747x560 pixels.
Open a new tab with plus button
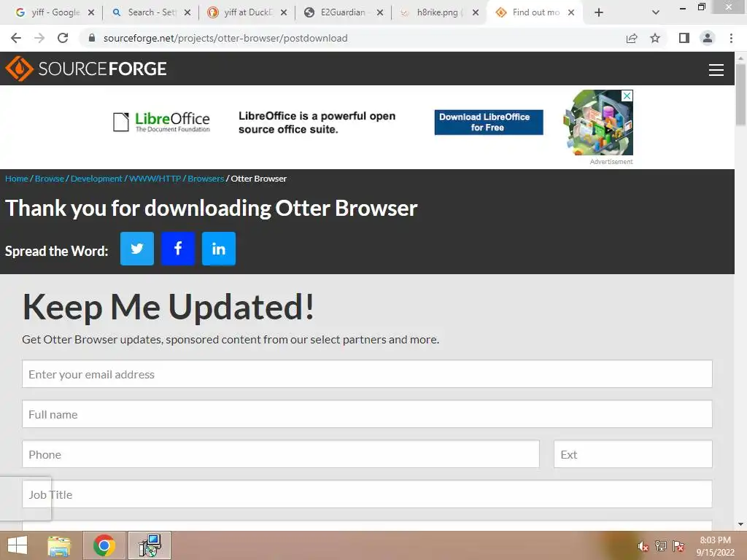point(599,12)
